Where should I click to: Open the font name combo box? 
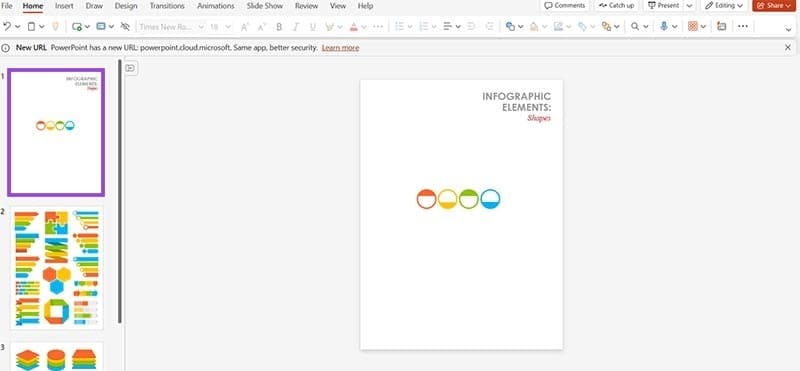pyautogui.click(x=171, y=27)
